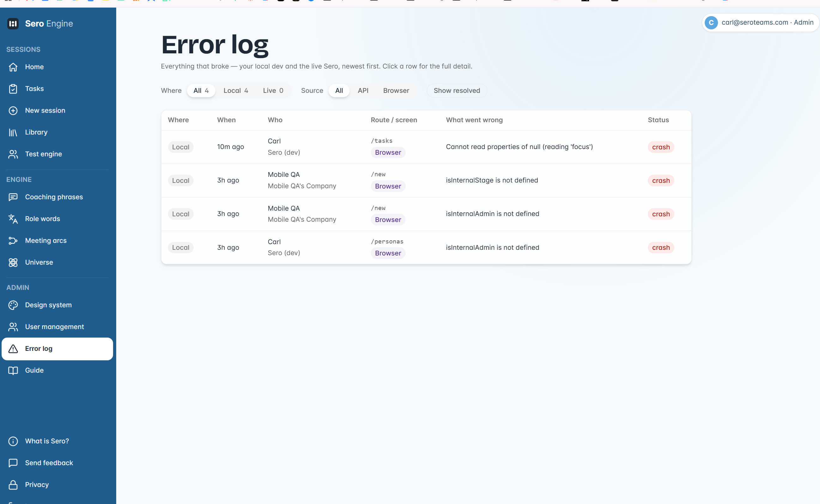820x504 pixels.
Task: Click the Guide open-book icon
Action: [x=13, y=370]
